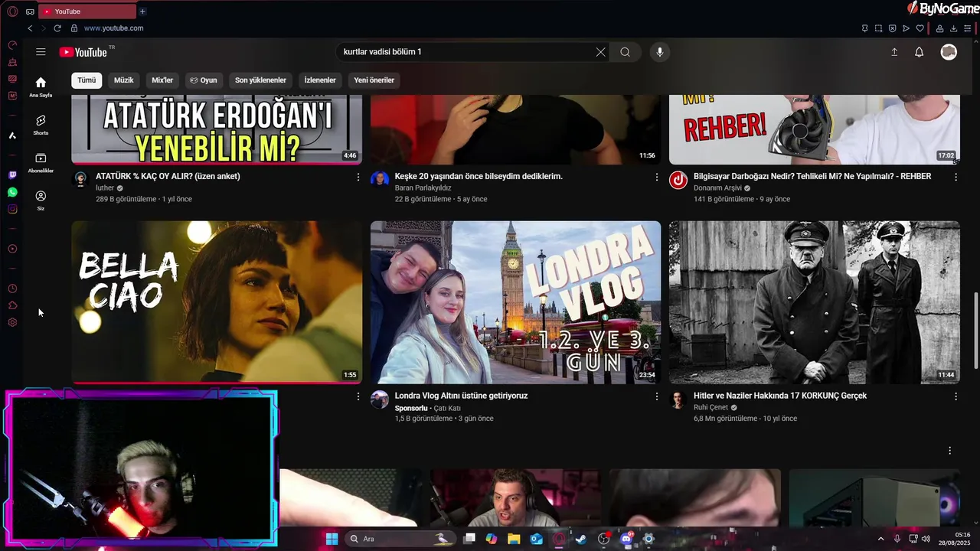This screenshot has width=980, height=551.
Task: Open options menu for ATATÜRK % KAÇ OY ALIR video
Action: (358, 177)
